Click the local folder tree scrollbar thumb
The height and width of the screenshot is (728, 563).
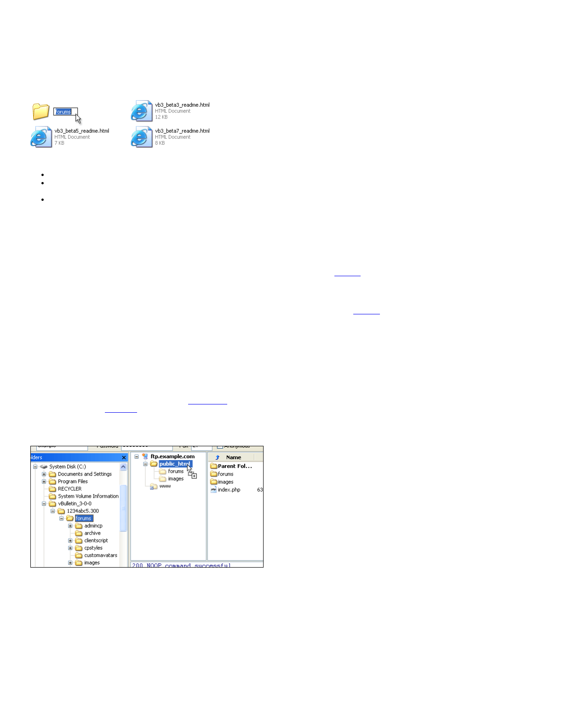123,508
